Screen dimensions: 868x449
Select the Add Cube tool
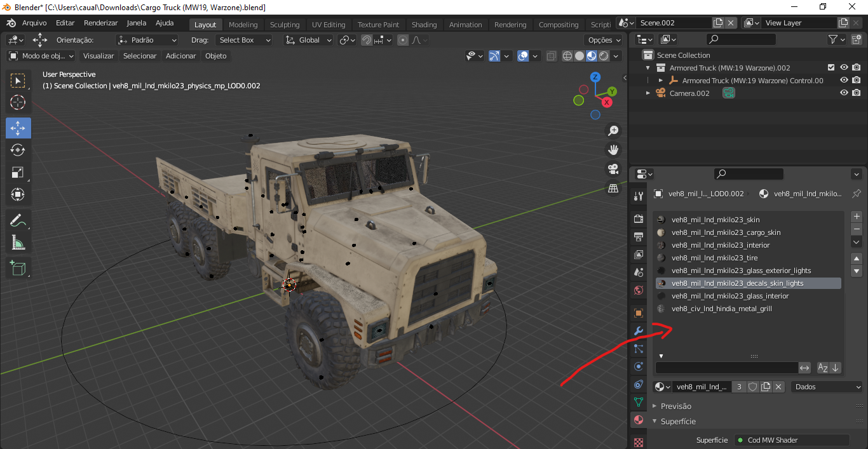click(18, 268)
